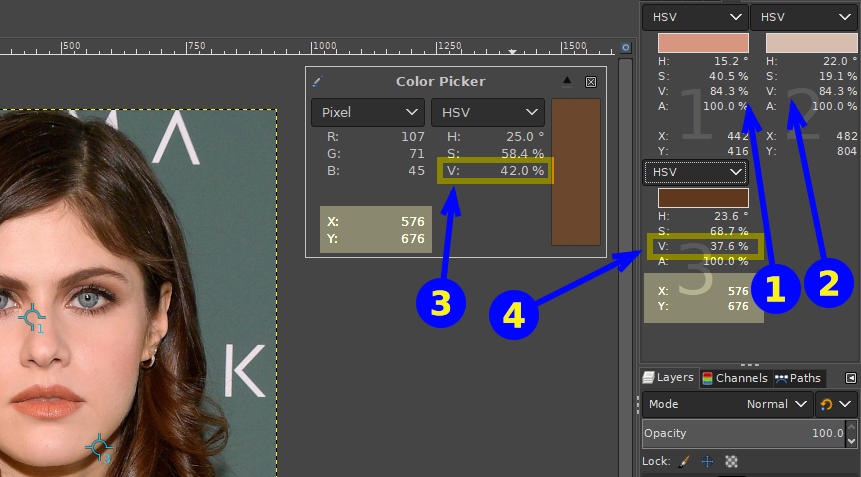Switch to the Channels tab
Image resolution: width=861 pixels, height=477 pixels.
coord(735,378)
